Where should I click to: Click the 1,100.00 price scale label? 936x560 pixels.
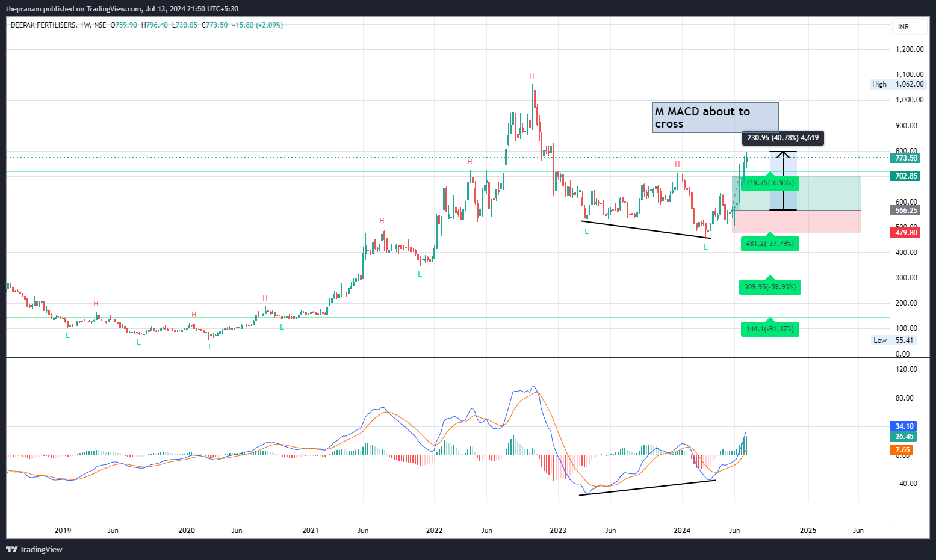[910, 75]
